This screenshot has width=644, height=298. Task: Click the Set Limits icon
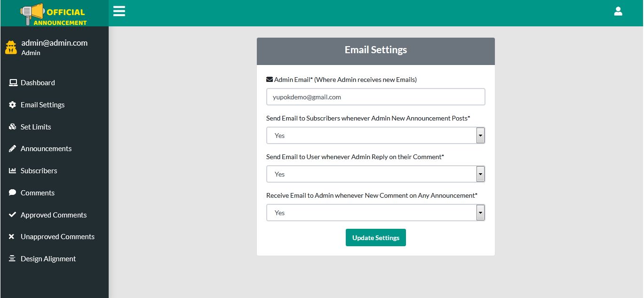click(x=13, y=127)
